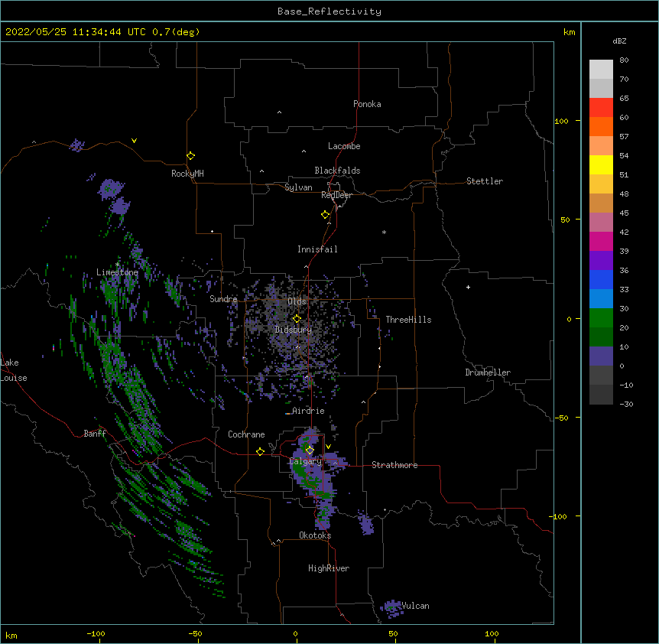659x644 pixels.
Task: Click the Banff label
Action: (x=95, y=434)
